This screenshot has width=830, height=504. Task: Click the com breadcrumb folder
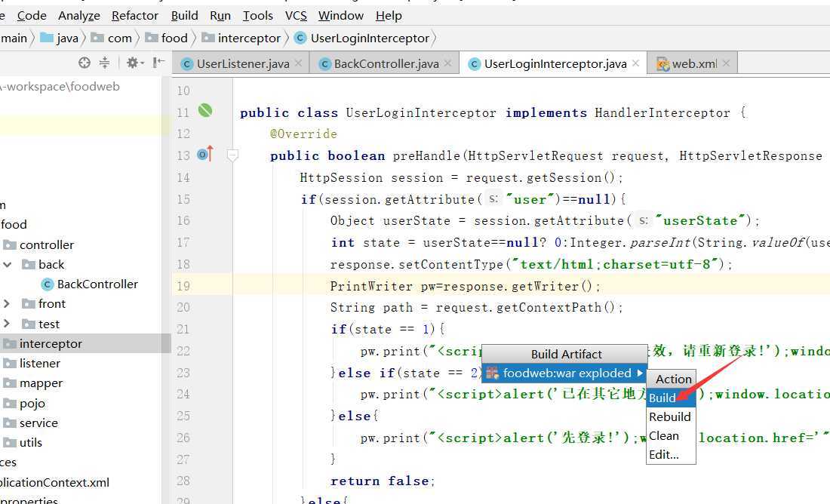click(111, 38)
